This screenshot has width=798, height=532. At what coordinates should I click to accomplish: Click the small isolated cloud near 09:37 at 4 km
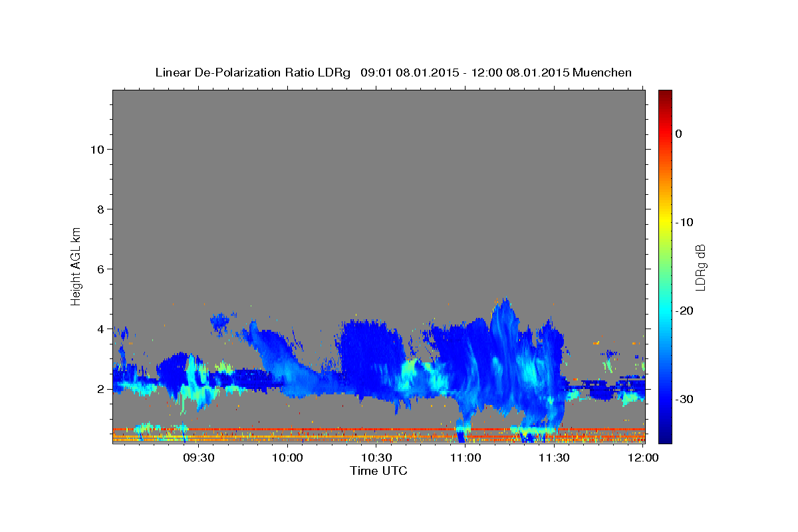tap(219, 323)
